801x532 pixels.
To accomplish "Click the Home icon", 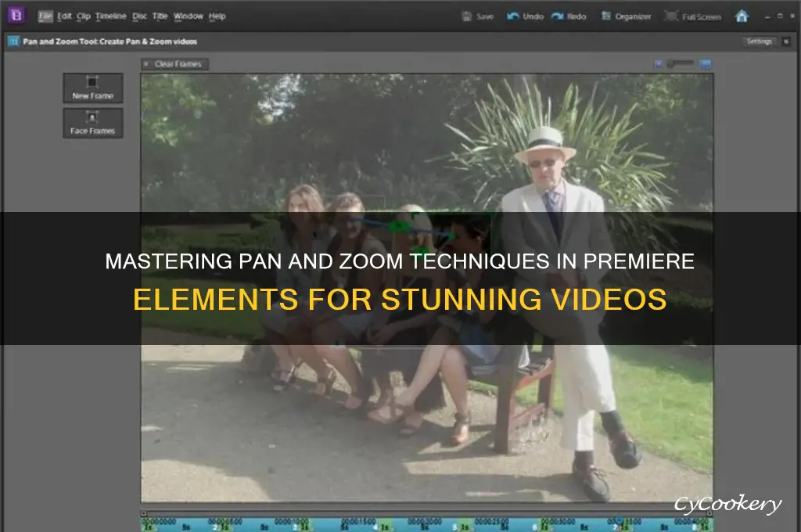I will point(742,16).
